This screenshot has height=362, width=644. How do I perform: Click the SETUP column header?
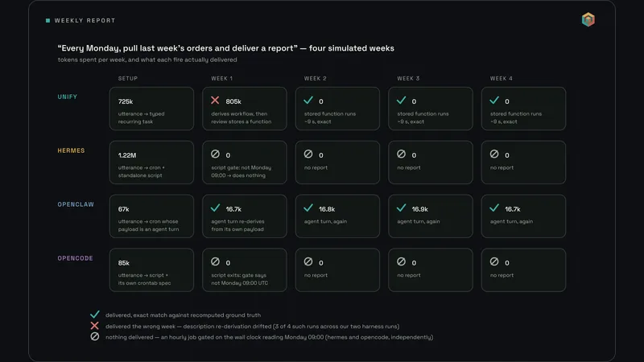(128, 78)
